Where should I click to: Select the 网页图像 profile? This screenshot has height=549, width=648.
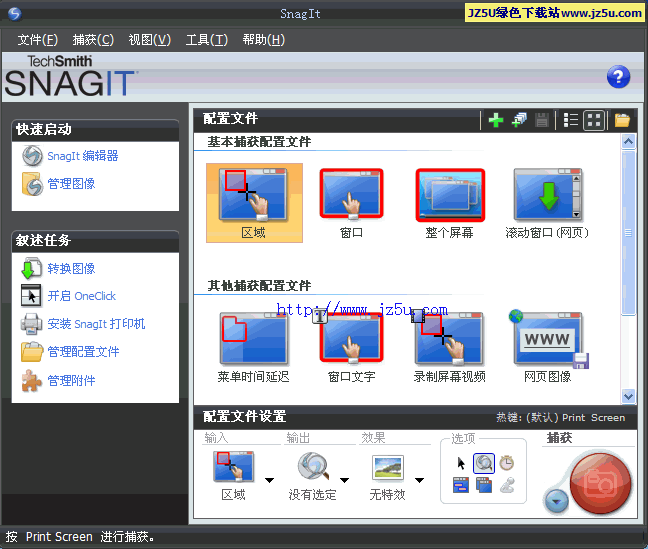(x=547, y=347)
